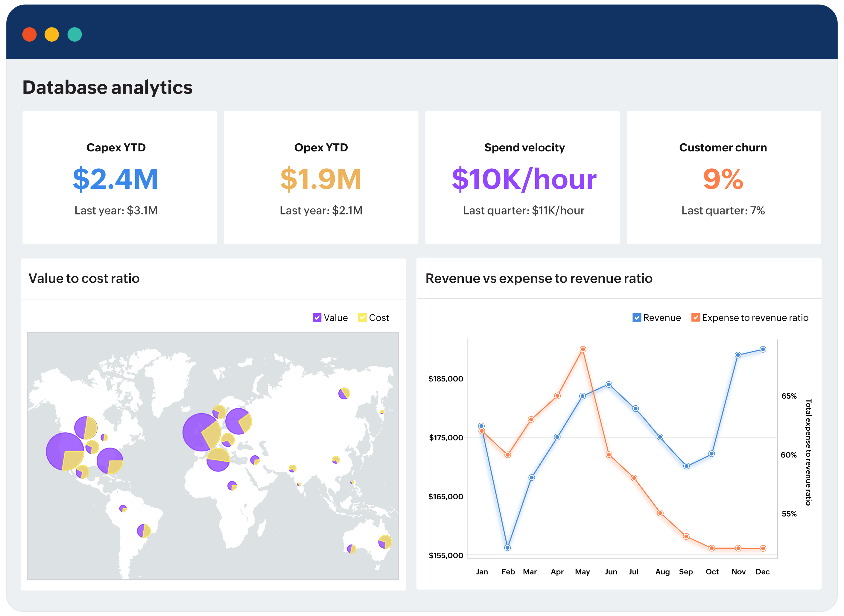Click the pie bubble over southeastern Brazil

(x=144, y=531)
